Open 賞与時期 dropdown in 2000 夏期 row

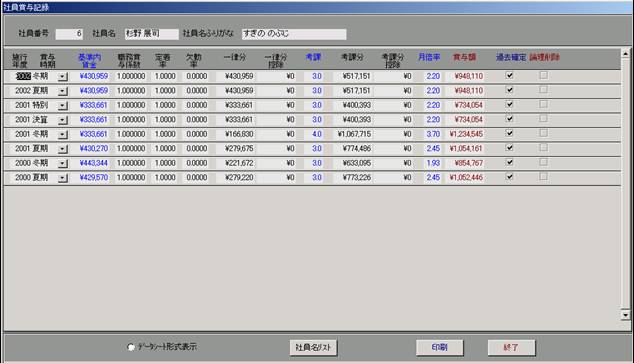(63, 178)
